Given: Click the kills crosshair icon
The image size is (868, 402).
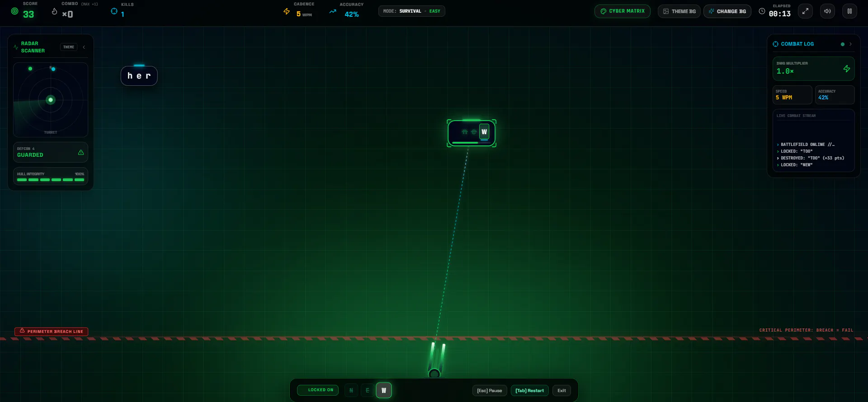Looking at the screenshot, I should click(x=114, y=11).
